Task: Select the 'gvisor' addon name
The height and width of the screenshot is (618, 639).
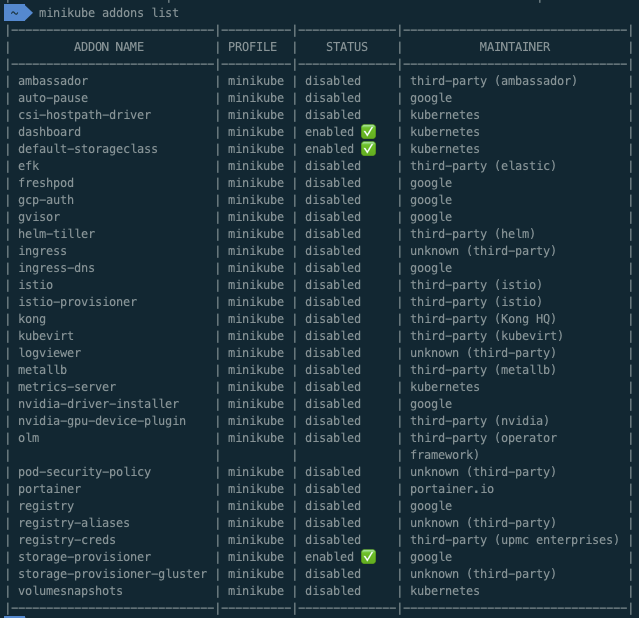Action: click(x=39, y=217)
